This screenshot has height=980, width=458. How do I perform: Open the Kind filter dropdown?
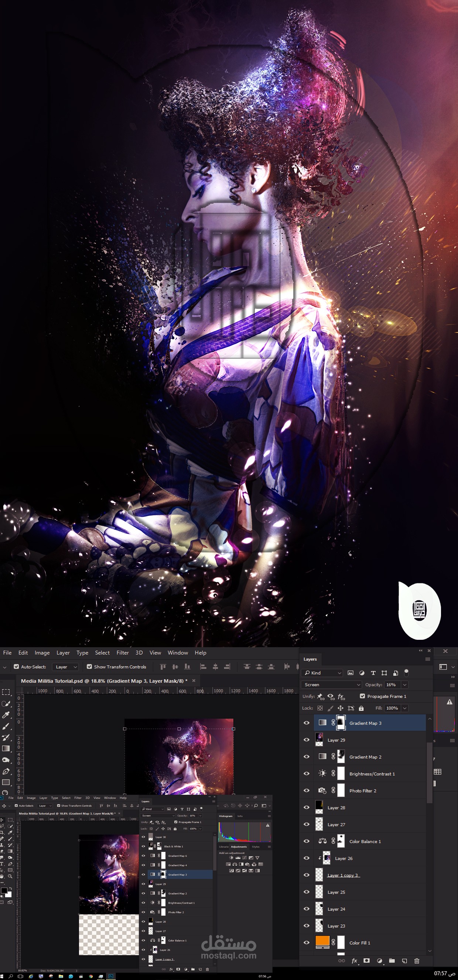click(x=322, y=673)
